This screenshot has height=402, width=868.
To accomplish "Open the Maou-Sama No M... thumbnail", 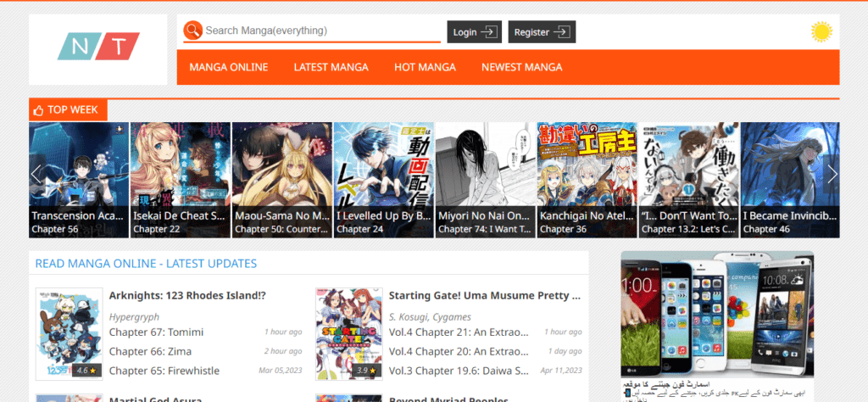I will [x=281, y=180].
